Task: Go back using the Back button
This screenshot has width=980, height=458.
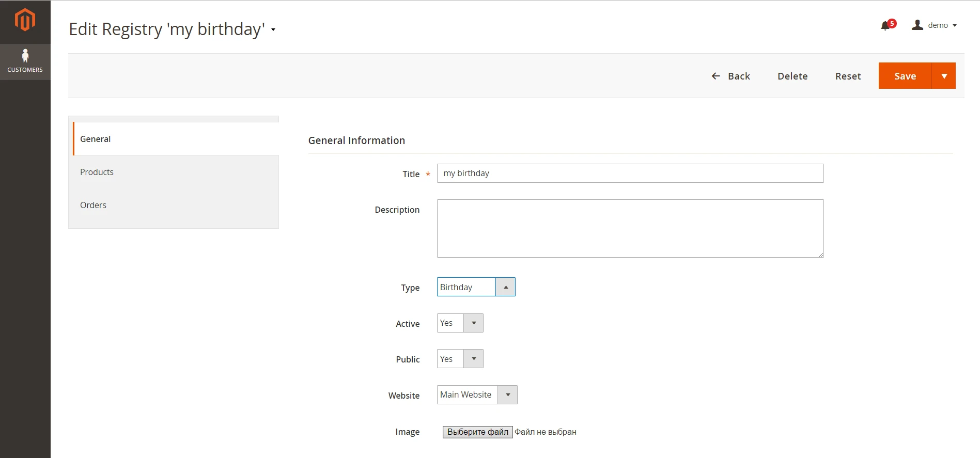Action: (731, 76)
